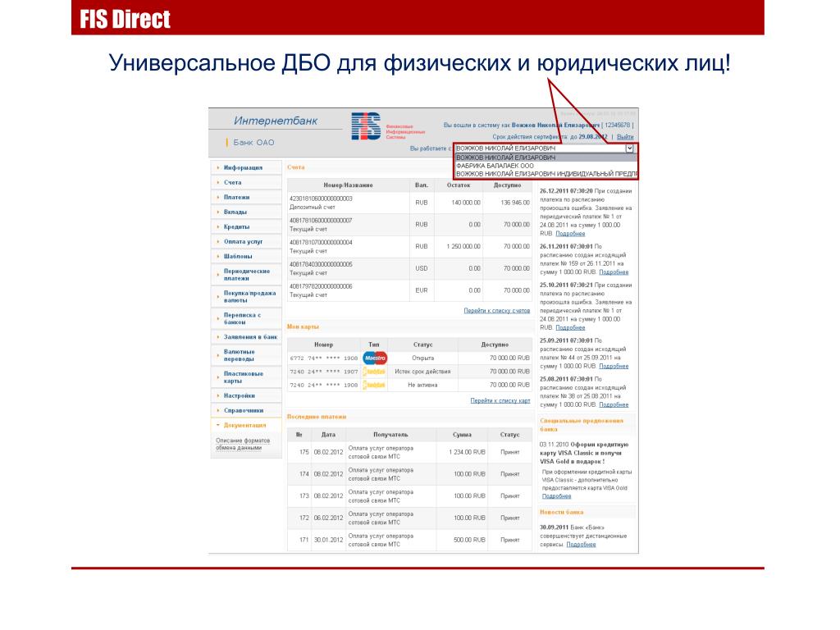Screen dimensions: 840x630
Task: Click the Остаток column header
Action: (459, 185)
